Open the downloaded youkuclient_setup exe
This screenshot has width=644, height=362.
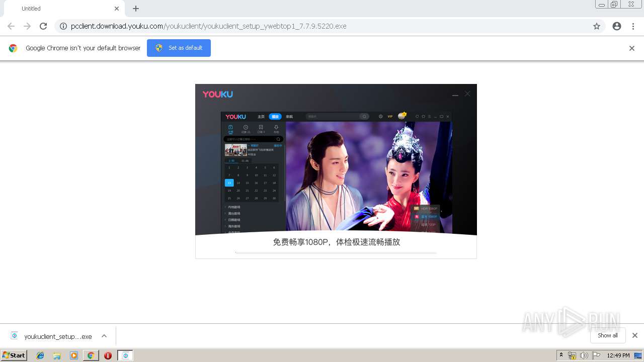coord(51,336)
